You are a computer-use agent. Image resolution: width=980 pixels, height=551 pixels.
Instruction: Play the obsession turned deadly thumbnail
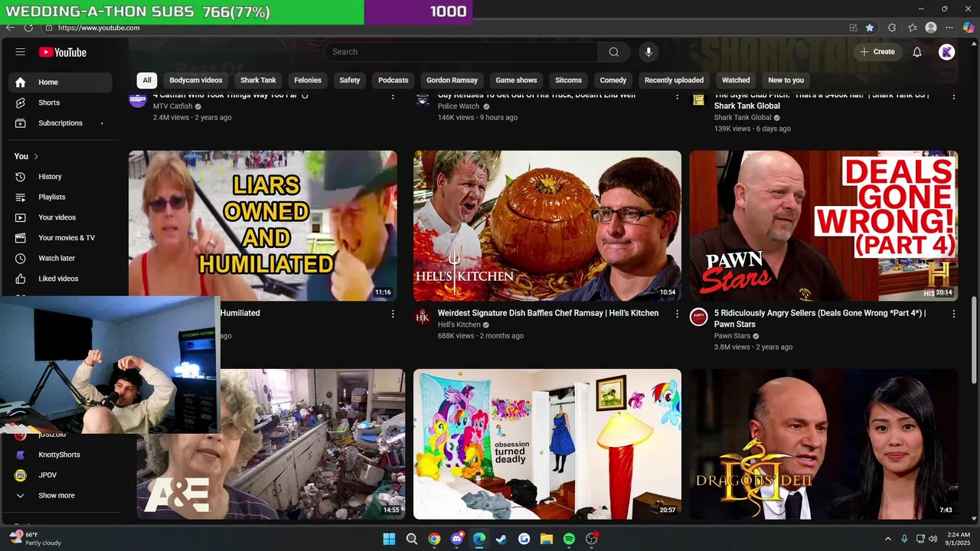tap(547, 444)
